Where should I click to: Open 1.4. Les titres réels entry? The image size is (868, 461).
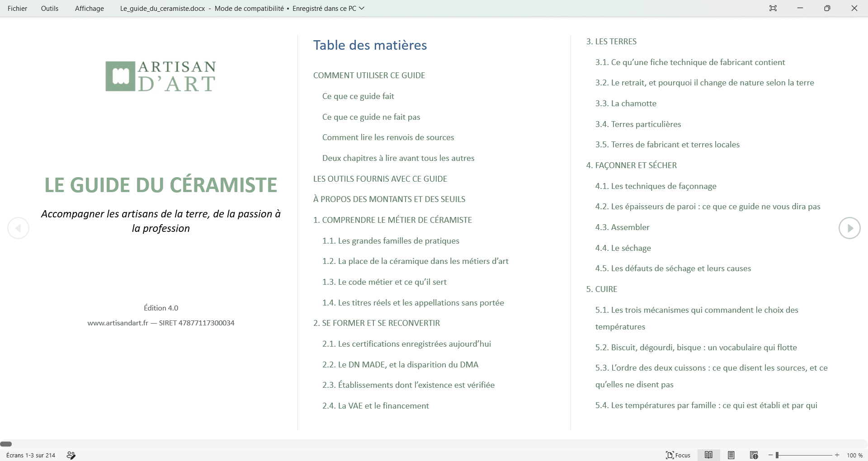[413, 303]
